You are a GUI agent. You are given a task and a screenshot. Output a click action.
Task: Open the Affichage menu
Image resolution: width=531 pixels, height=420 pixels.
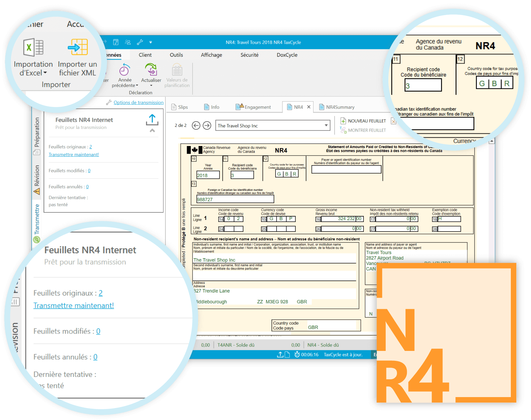(211, 55)
